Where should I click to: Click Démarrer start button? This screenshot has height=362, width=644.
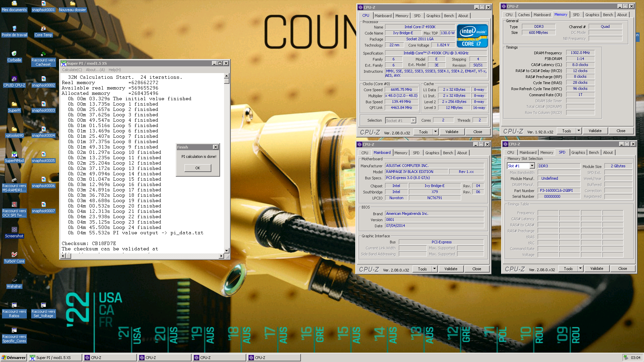click(13, 358)
